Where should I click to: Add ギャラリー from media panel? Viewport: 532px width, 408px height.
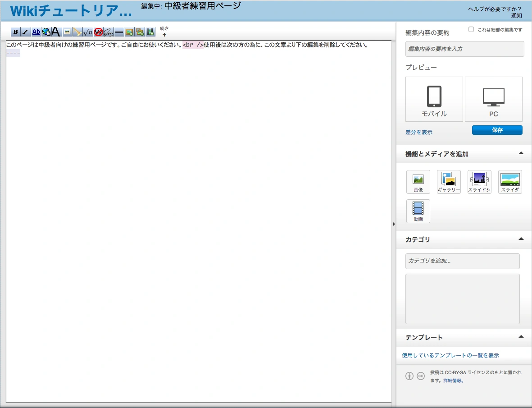(449, 182)
